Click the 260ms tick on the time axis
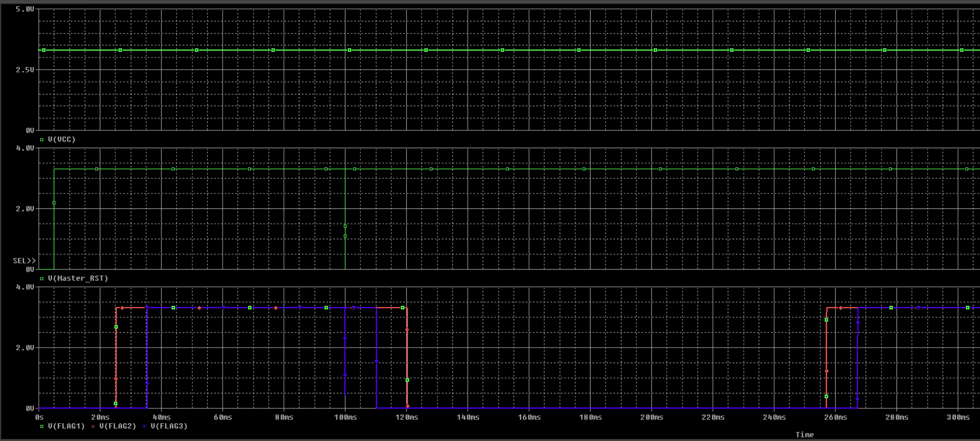 [x=836, y=417]
